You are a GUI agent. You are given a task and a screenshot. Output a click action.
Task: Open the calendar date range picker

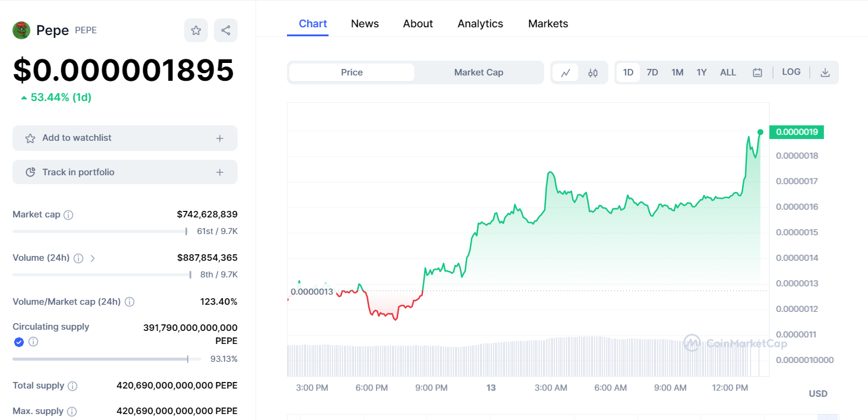pos(757,72)
